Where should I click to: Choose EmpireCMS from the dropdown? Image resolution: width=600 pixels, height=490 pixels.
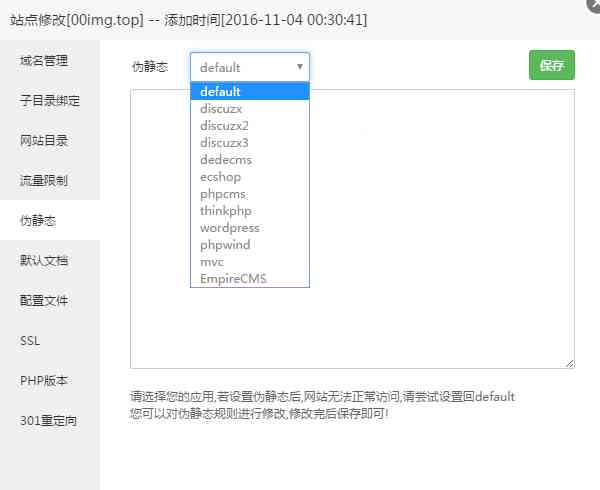pyautogui.click(x=249, y=278)
